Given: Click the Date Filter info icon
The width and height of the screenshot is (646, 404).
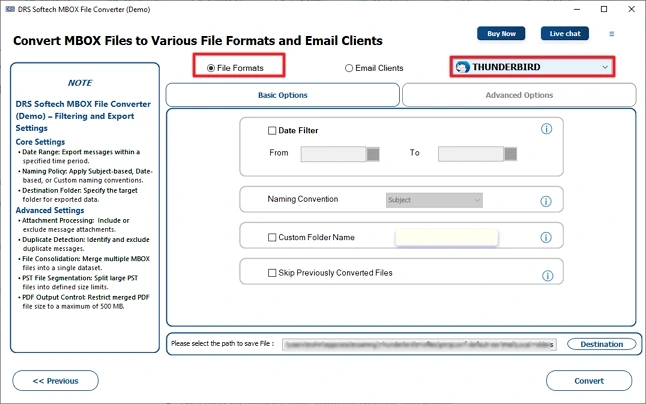Looking at the screenshot, I should pos(546,129).
